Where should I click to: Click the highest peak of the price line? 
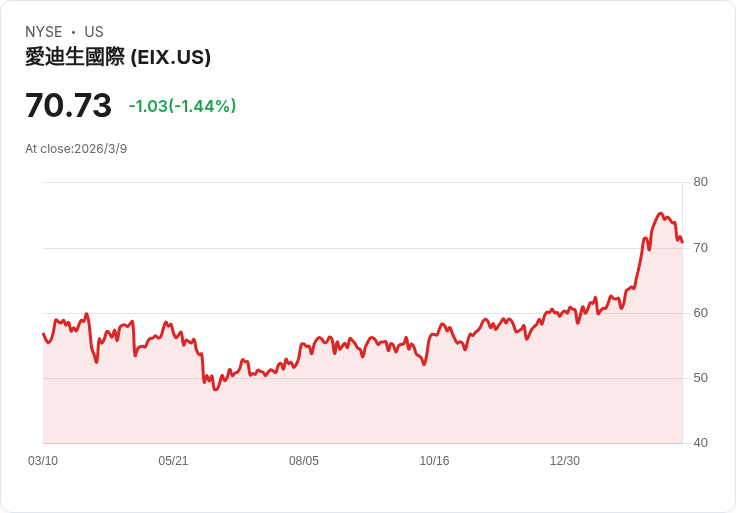tap(660, 213)
